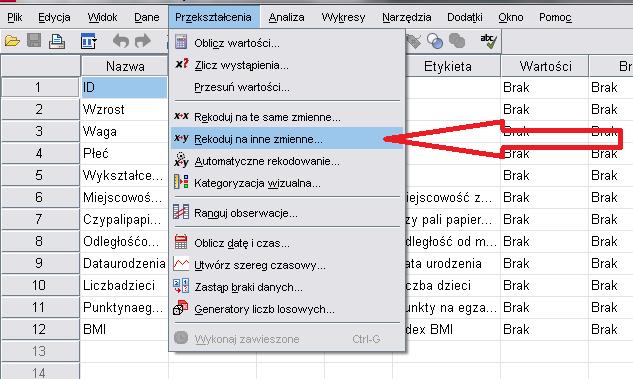Close the open Przekształcenia menu
This screenshot has height=379, width=633.
[214, 17]
